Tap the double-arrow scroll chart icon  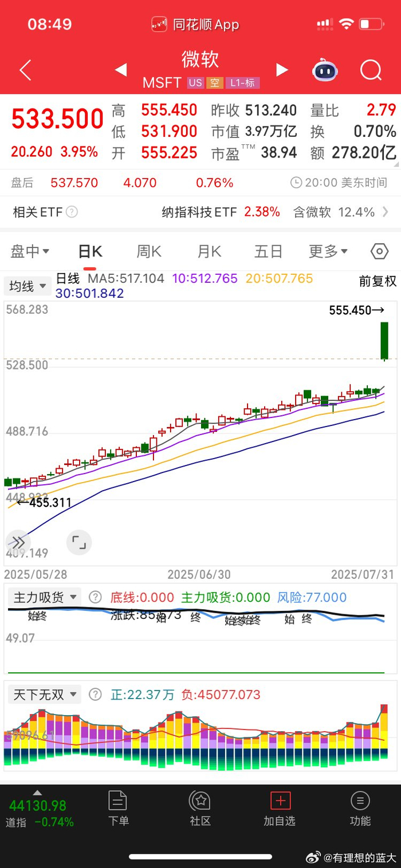18,542
